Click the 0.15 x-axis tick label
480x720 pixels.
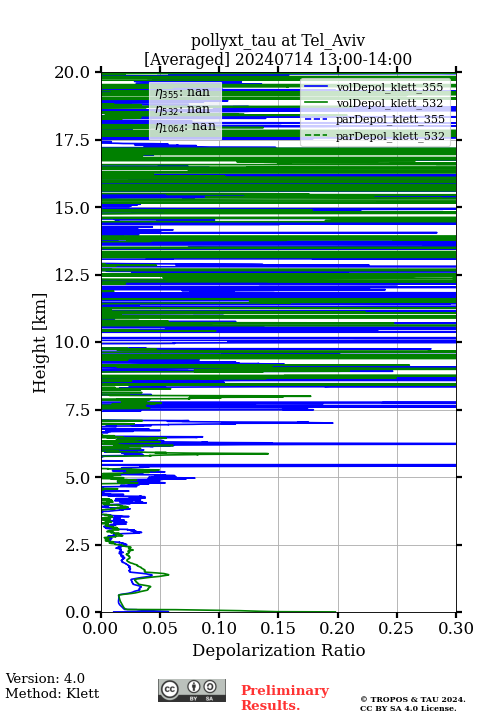278,628
